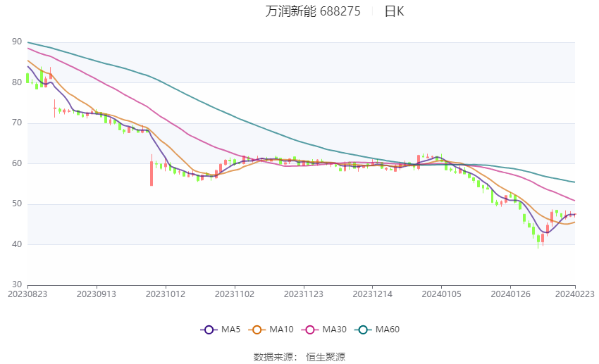Click the lowest green candlestick near 40
Image resolution: width=599 pixels, height=364 pixels.
click(538, 240)
